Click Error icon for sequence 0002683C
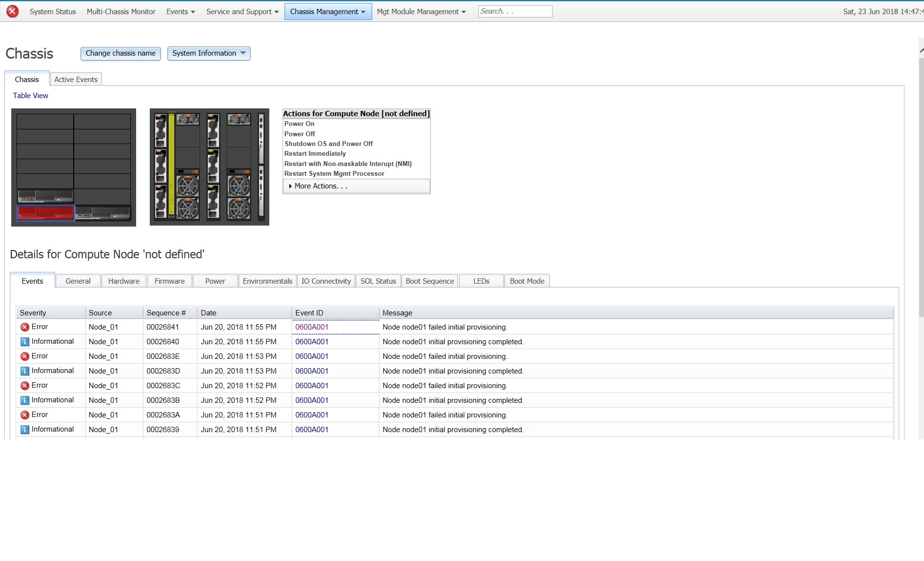This screenshot has height=561, width=924. pos(24,386)
